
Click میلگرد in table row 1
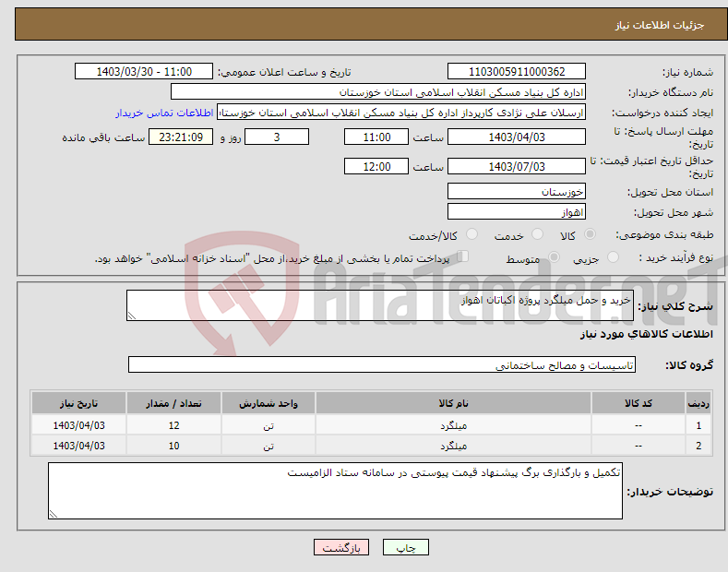(x=453, y=425)
